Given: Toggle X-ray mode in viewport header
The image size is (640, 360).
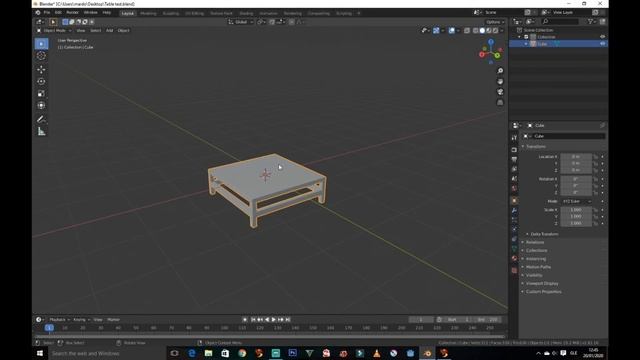Looking at the screenshot, I should pyautogui.click(x=467, y=31).
